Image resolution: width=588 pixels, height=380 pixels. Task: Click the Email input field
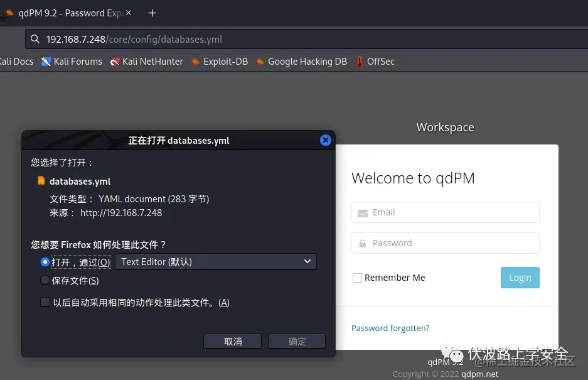(446, 212)
